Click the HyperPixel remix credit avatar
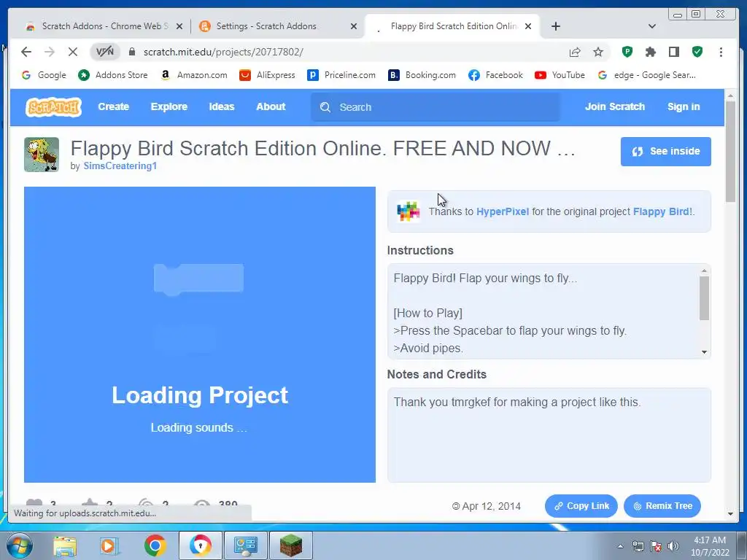 click(x=409, y=211)
